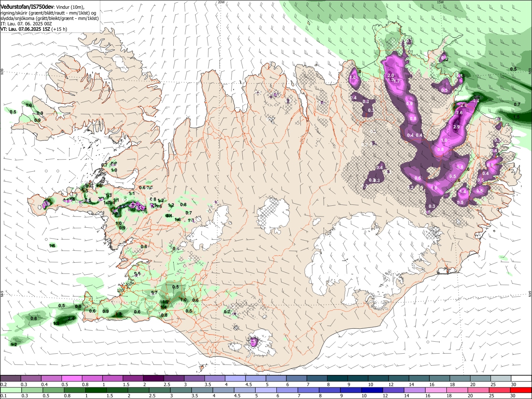The image size is (532, 399).
Task: Pick the 25–30 pale grey snow legend swatch
Action: [501, 379]
